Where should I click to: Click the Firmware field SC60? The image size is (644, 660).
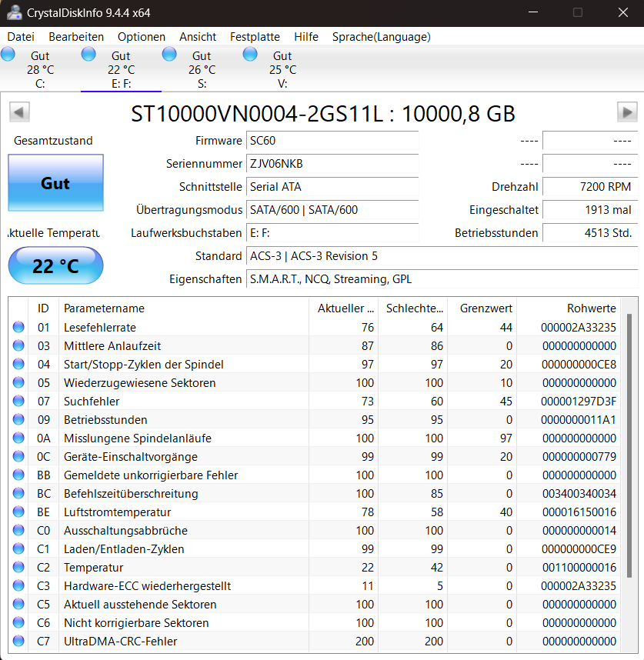pyautogui.click(x=332, y=140)
